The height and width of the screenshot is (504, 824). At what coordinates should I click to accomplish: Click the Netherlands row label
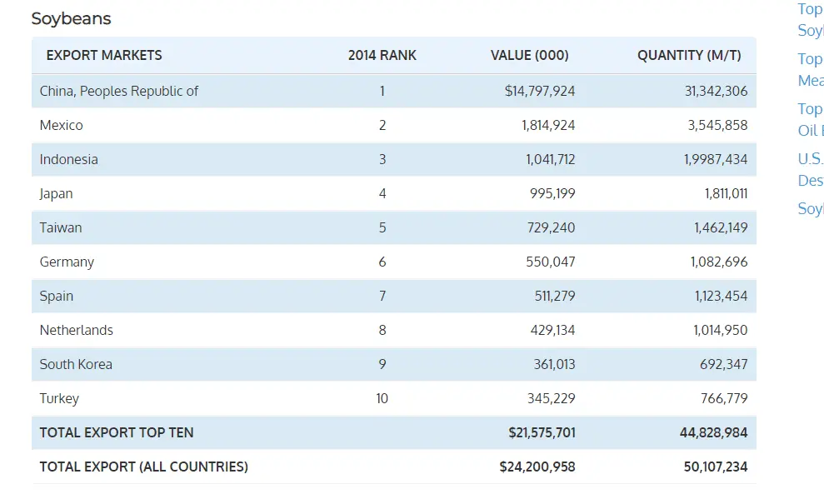pyautogui.click(x=76, y=330)
